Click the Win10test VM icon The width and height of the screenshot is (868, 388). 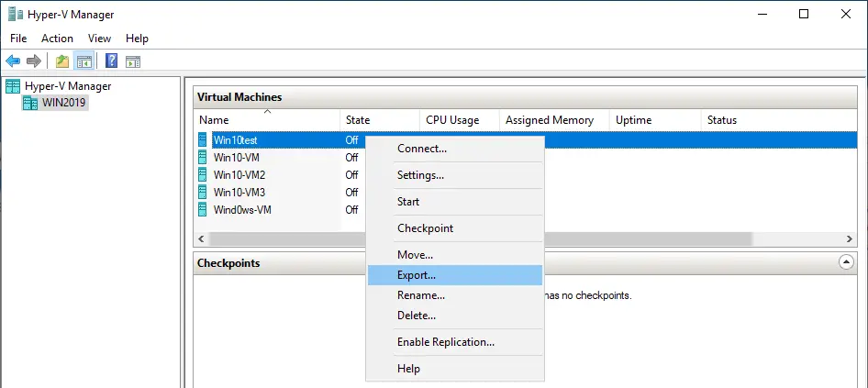pyautogui.click(x=203, y=140)
